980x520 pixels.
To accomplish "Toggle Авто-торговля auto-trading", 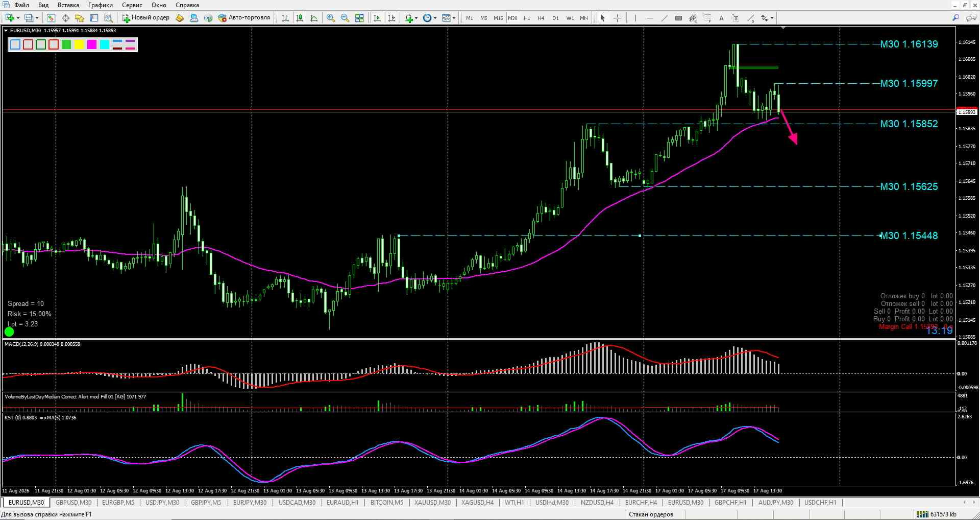I will tap(244, 18).
